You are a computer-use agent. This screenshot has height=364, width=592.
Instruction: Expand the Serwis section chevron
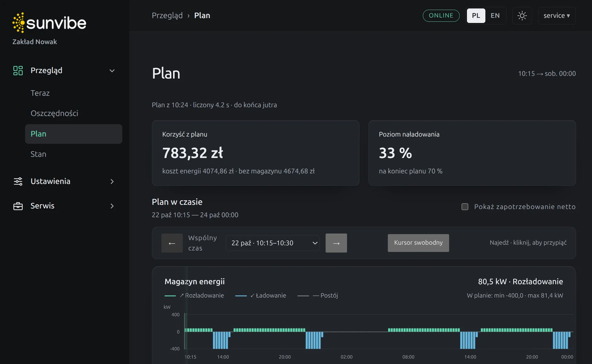pyautogui.click(x=112, y=206)
